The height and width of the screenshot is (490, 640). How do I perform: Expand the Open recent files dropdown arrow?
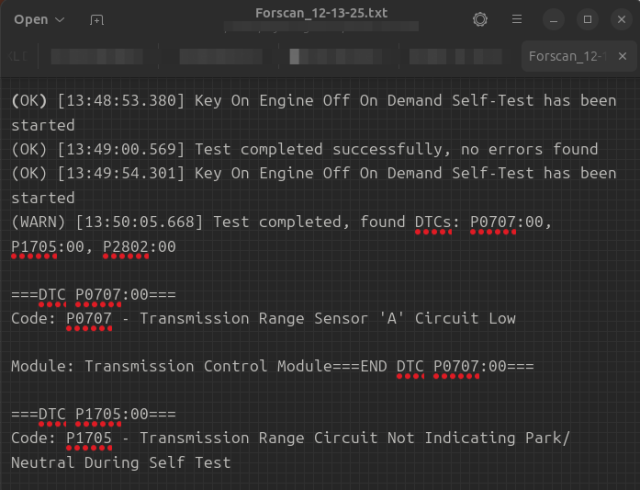click(59, 20)
